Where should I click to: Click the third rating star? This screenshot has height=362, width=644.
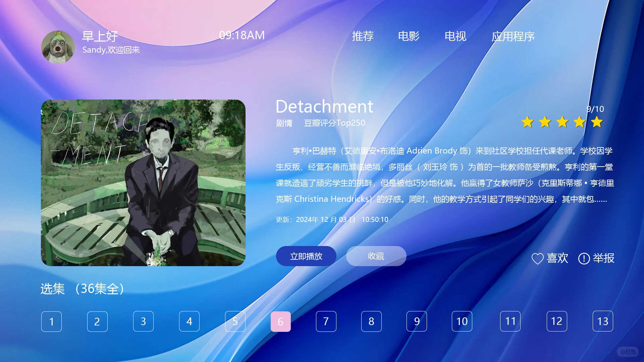point(562,122)
